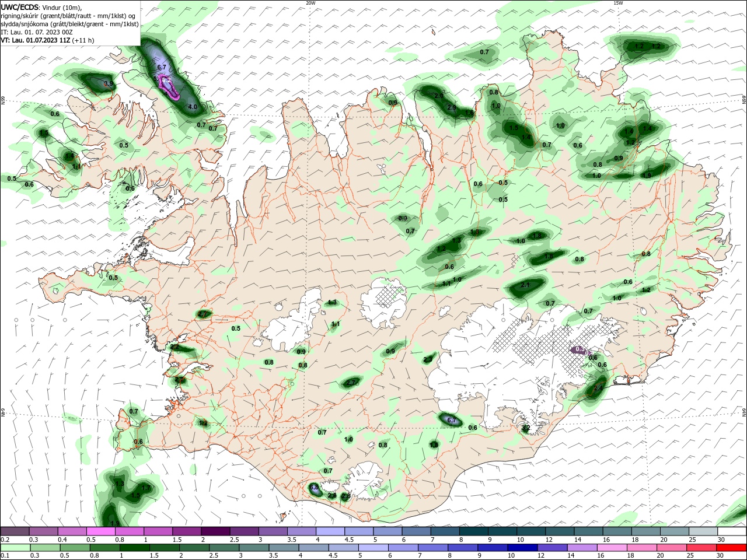Pick the light purple rain swatch labeled 14
The width and height of the screenshot is (747, 560).
[581, 548]
